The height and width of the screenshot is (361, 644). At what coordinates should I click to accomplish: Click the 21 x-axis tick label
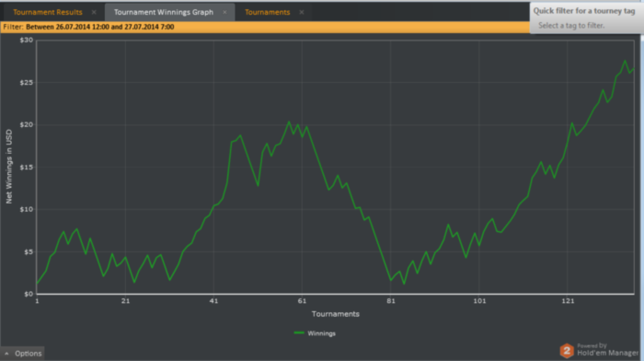pyautogui.click(x=125, y=301)
